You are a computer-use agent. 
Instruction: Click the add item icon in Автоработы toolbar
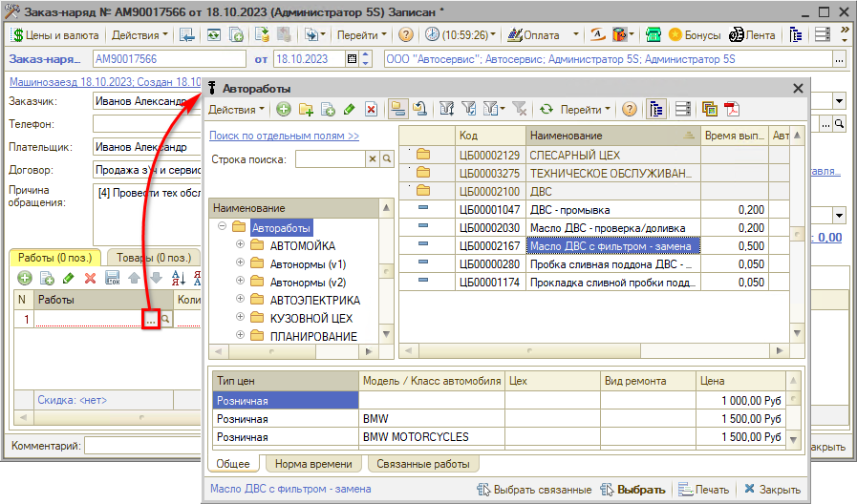283,109
